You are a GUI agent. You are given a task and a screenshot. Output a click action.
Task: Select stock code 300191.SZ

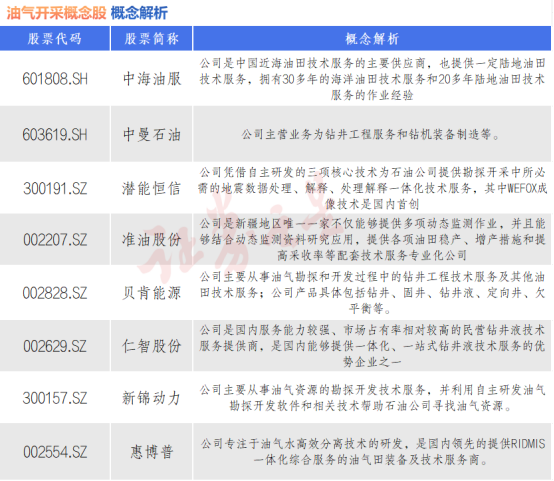tap(55, 188)
